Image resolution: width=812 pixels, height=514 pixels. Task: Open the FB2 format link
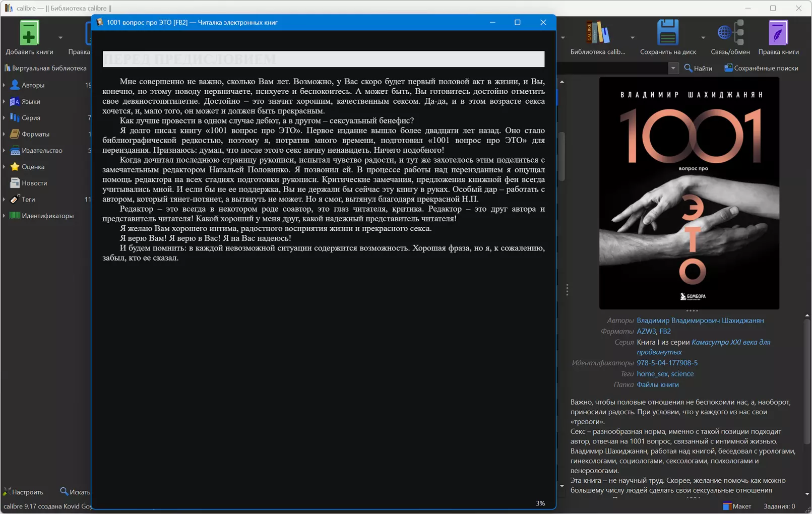[x=665, y=332]
